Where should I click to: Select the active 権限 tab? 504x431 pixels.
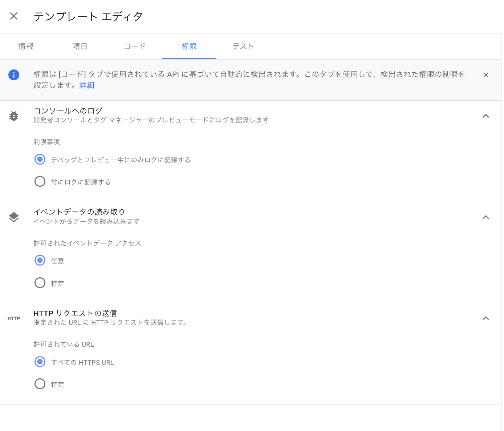tap(189, 46)
